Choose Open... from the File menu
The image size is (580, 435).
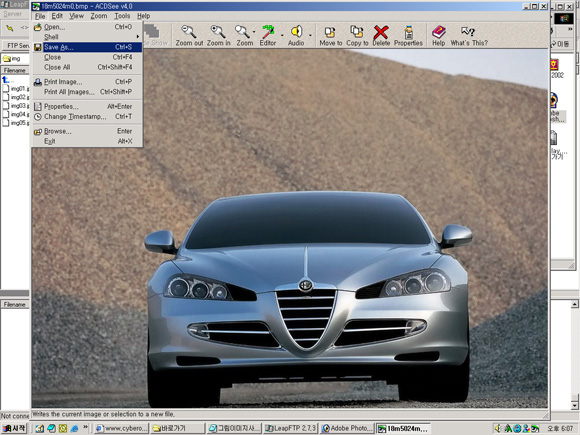[87, 27]
